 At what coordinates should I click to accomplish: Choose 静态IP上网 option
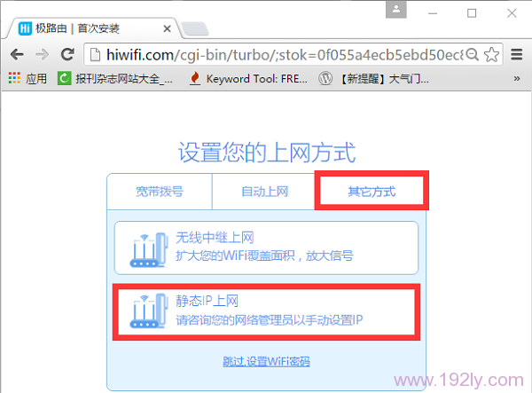coord(266,310)
